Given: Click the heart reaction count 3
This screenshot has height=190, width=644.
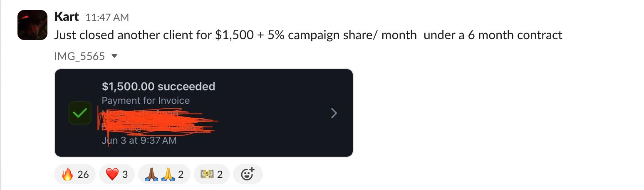Looking at the screenshot, I should click(125, 174).
